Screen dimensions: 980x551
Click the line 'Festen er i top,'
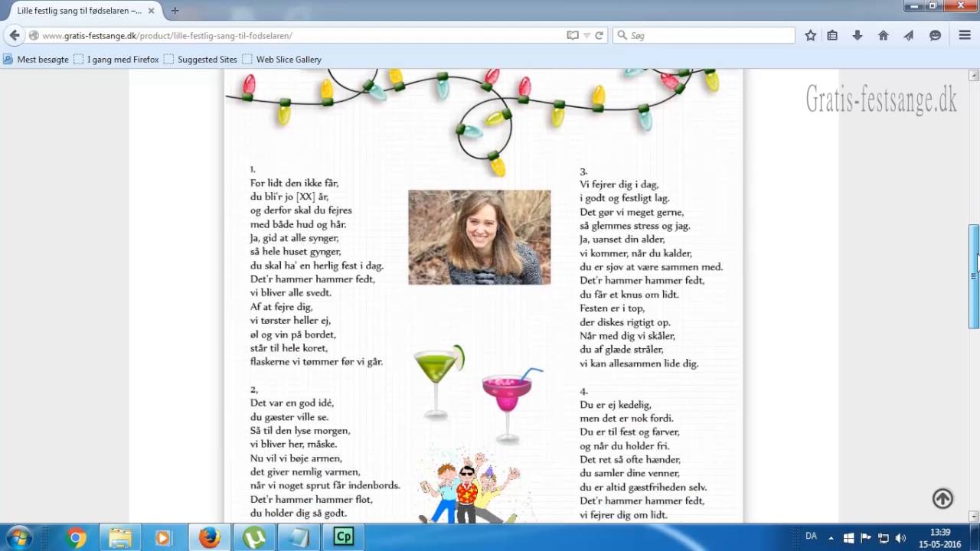tap(612, 308)
